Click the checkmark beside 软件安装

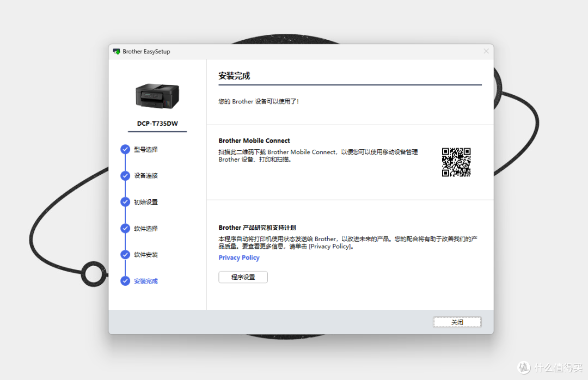click(125, 255)
